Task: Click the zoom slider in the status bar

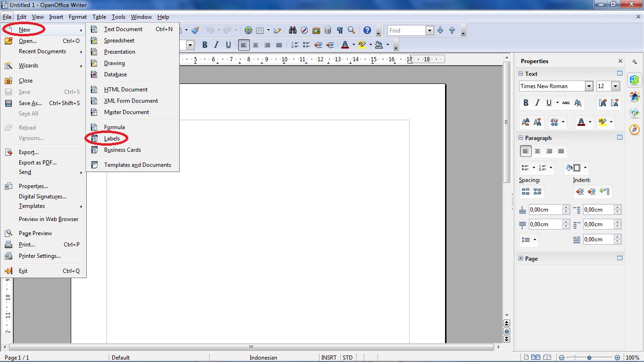Action: pyautogui.click(x=588, y=358)
